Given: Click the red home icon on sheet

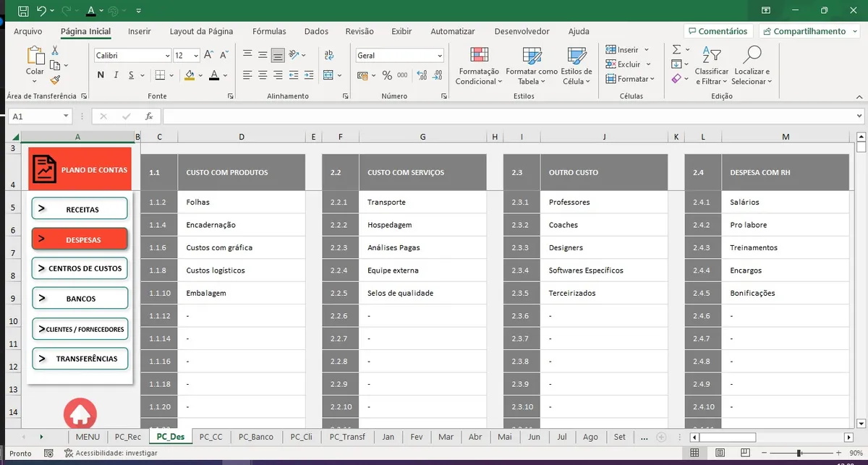Looking at the screenshot, I should point(80,414).
